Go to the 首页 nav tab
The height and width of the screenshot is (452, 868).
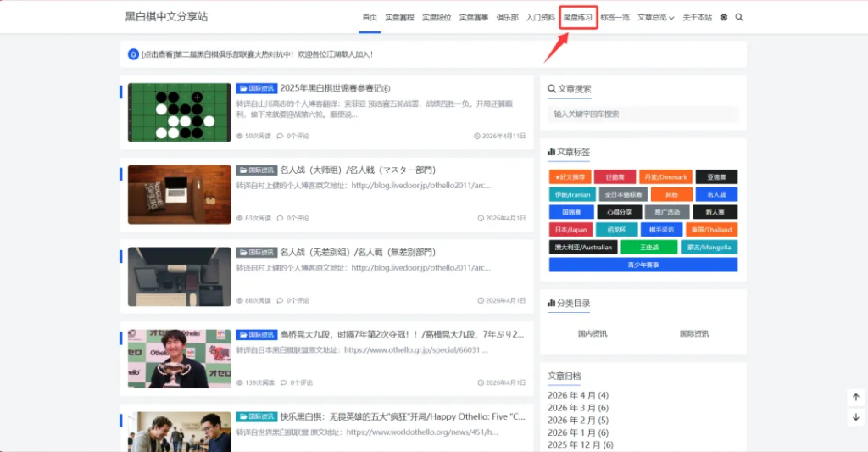tap(370, 17)
